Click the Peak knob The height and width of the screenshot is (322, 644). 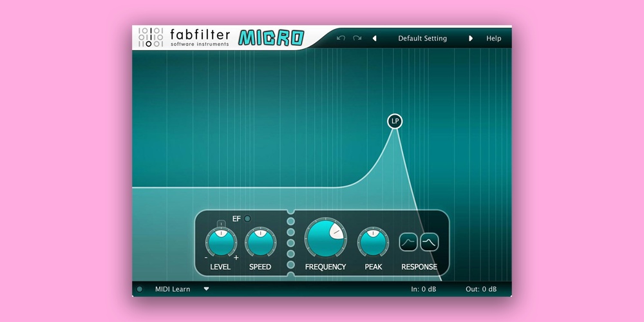[x=374, y=243]
